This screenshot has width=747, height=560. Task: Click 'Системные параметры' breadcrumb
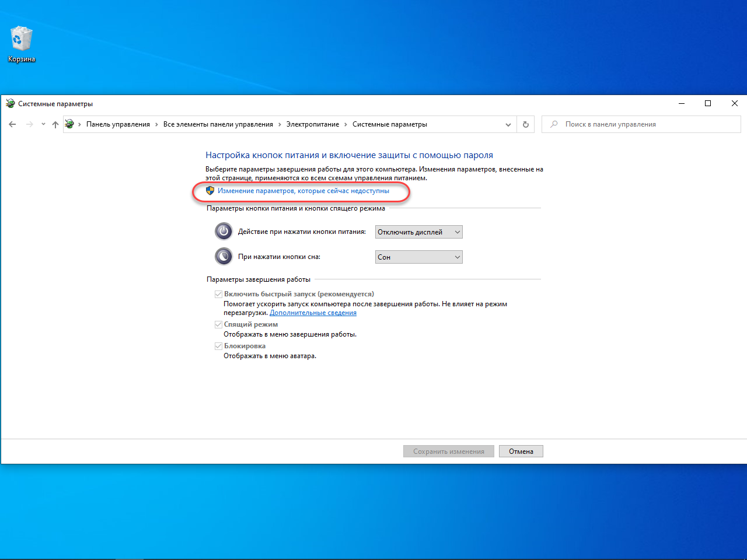coord(390,124)
